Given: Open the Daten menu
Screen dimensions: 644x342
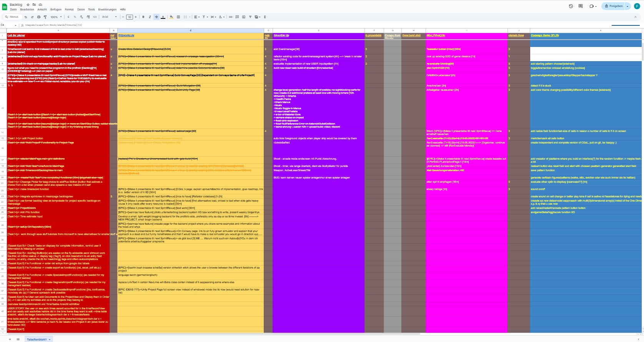Looking at the screenshot, I should tap(81, 10).
